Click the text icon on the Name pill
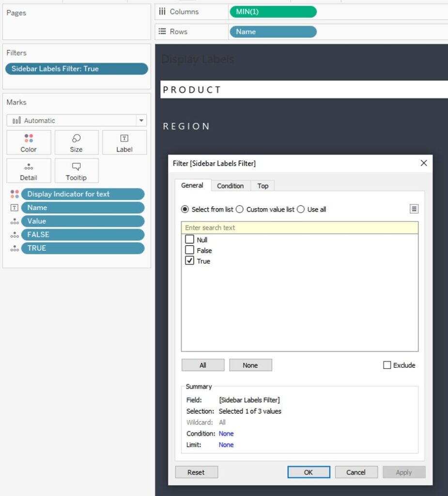Viewport: 448px width, 496px height. (15, 207)
